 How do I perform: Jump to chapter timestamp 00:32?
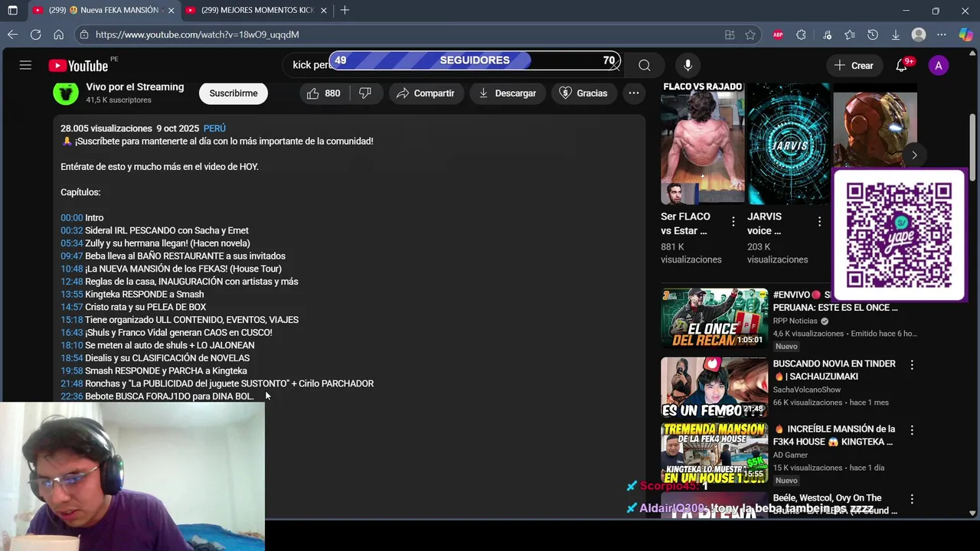(x=71, y=230)
